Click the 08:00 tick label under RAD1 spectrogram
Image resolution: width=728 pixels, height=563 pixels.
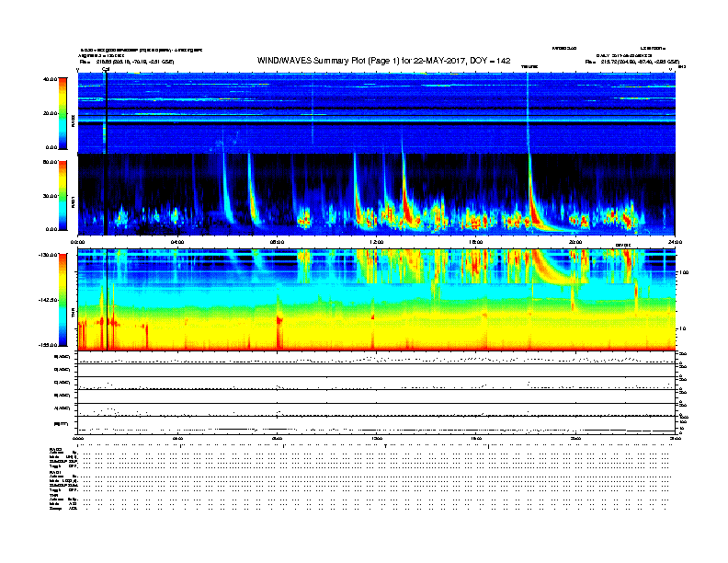277,242
